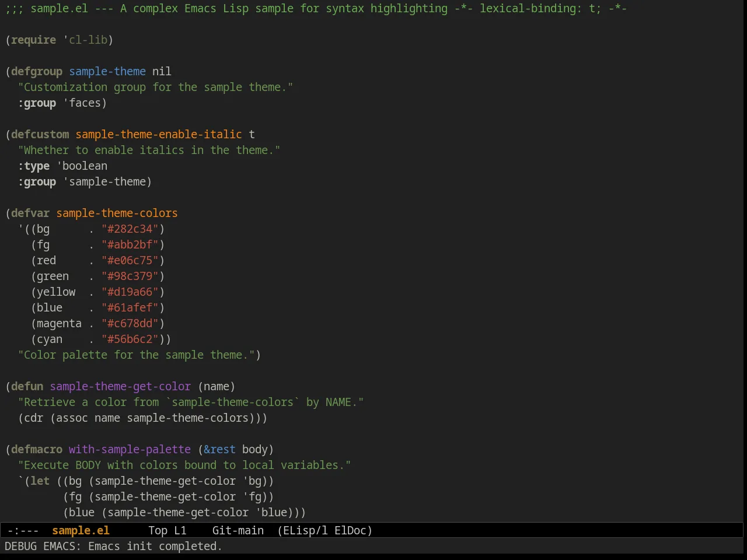Click 'nil' on the defgroup line
747x560 pixels.
point(162,71)
